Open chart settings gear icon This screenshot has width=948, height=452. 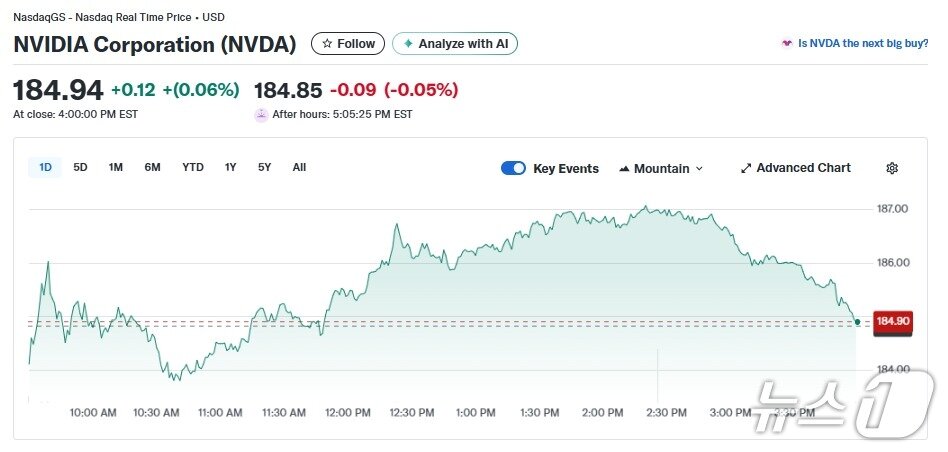pyautogui.click(x=892, y=168)
